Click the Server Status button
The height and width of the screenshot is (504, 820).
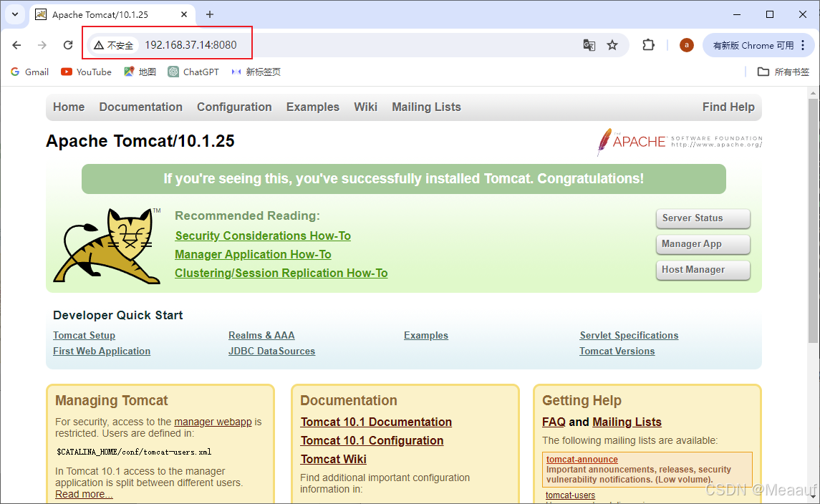pos(703,218)
